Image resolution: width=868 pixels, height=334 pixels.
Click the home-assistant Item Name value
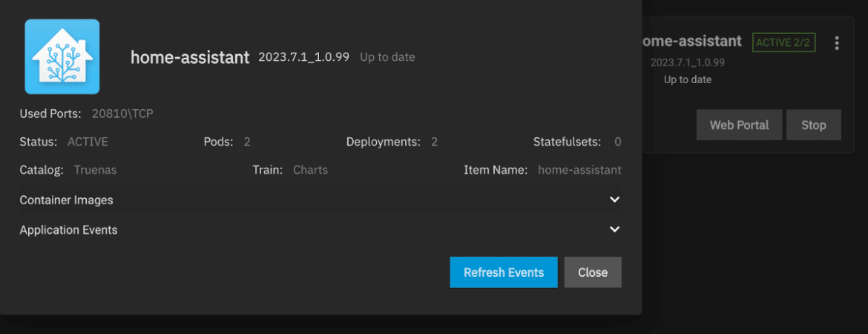coord(579,170)
